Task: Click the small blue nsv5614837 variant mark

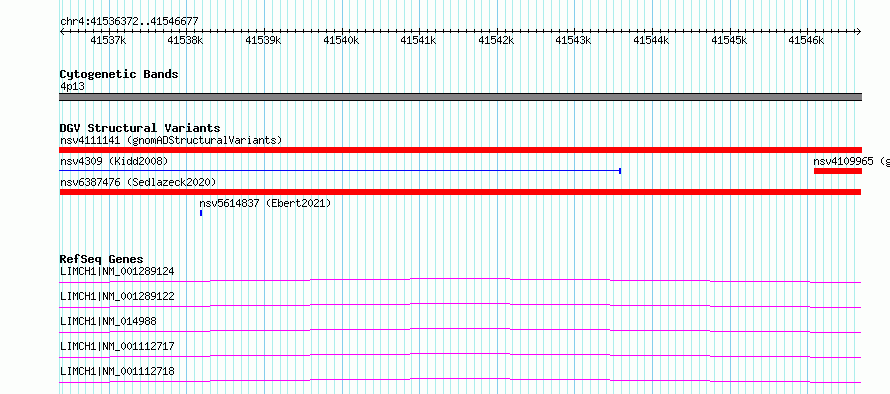Action: click(201, 213)
